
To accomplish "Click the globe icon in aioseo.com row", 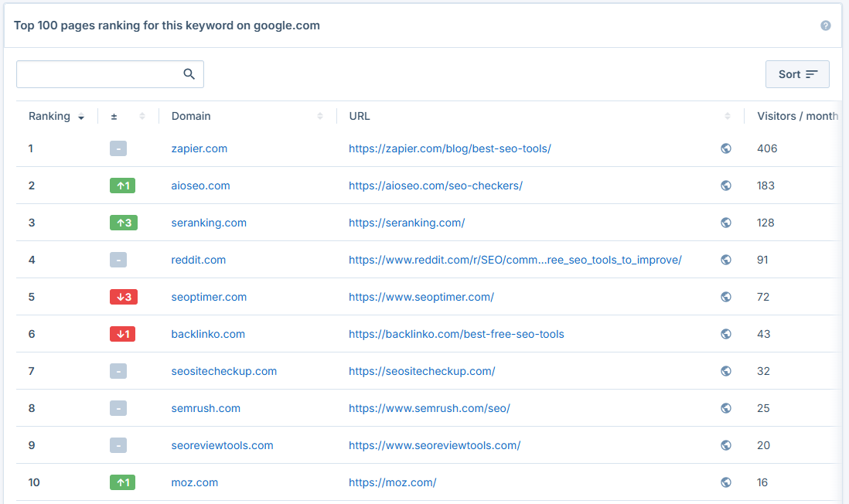I will pos(726,186).
